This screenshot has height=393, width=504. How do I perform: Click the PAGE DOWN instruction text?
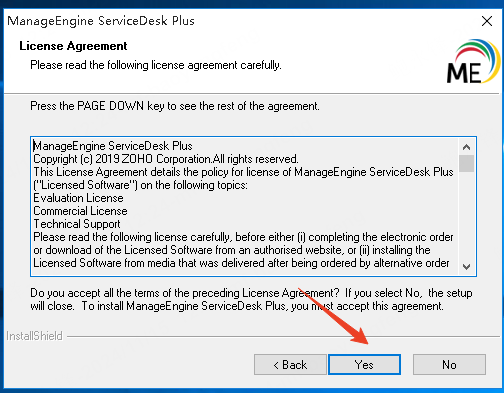pyautogui.click(x=175, y=106)
